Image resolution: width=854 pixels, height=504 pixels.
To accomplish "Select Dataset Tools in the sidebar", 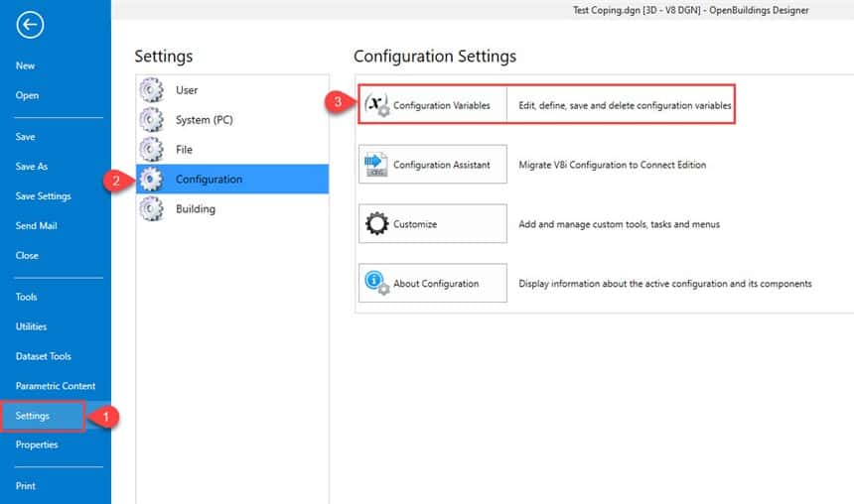I will pos(43,356).
